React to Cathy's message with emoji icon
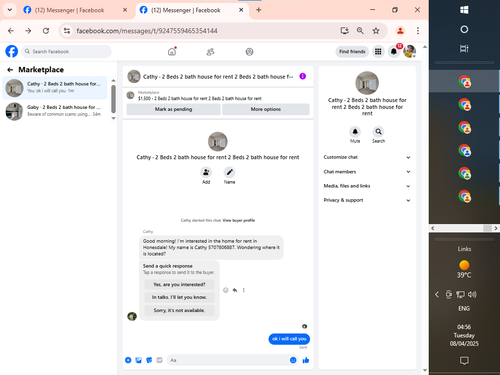The image size is (500, 375). (x=226, y=290)
